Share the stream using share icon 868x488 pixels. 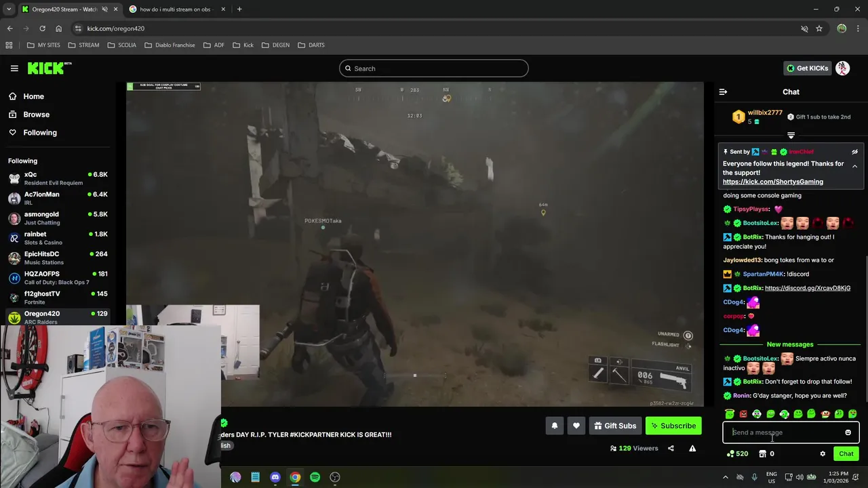[x=671, y=448]
